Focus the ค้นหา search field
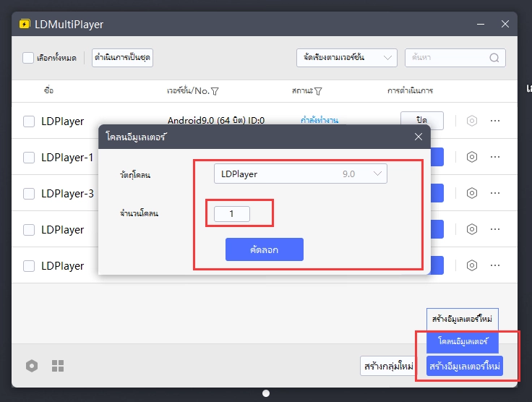This screenshot has width=532, height=402. (x=455, y=58)
